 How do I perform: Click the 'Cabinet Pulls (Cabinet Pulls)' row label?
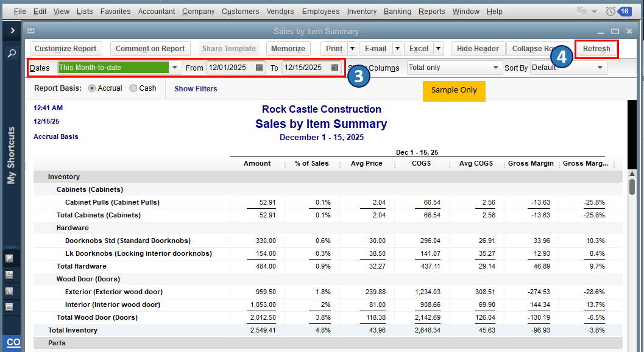(x=112, y=203)
